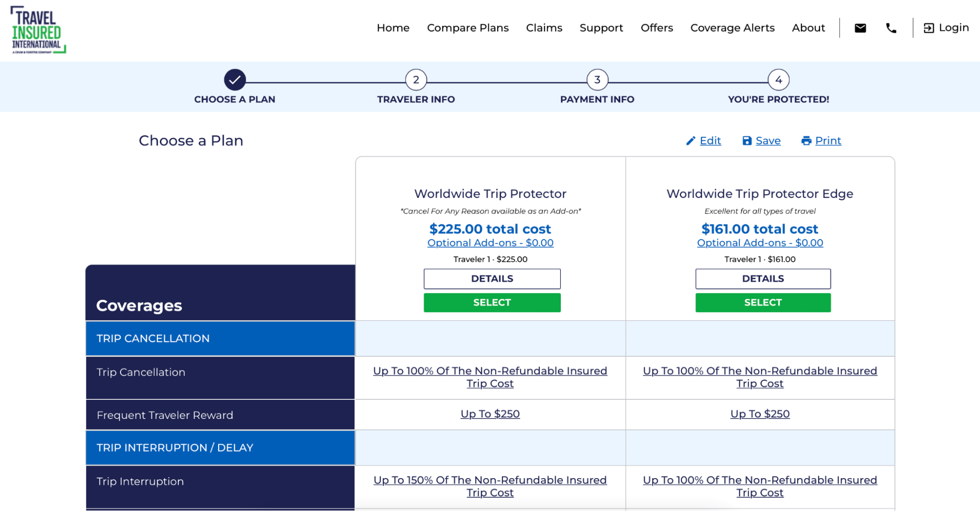The height and width of the screenshot is (511, 980).
Task: Click step 4 You're Protected circle
Action: pos(778,80)
